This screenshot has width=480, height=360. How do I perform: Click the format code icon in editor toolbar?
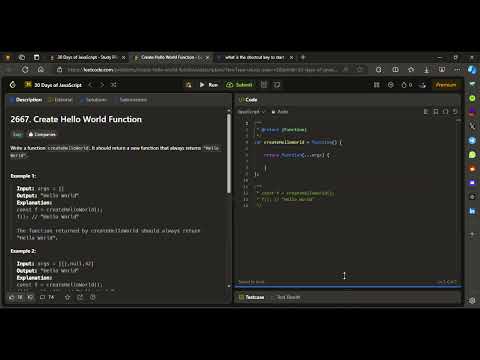pos(426,111)
